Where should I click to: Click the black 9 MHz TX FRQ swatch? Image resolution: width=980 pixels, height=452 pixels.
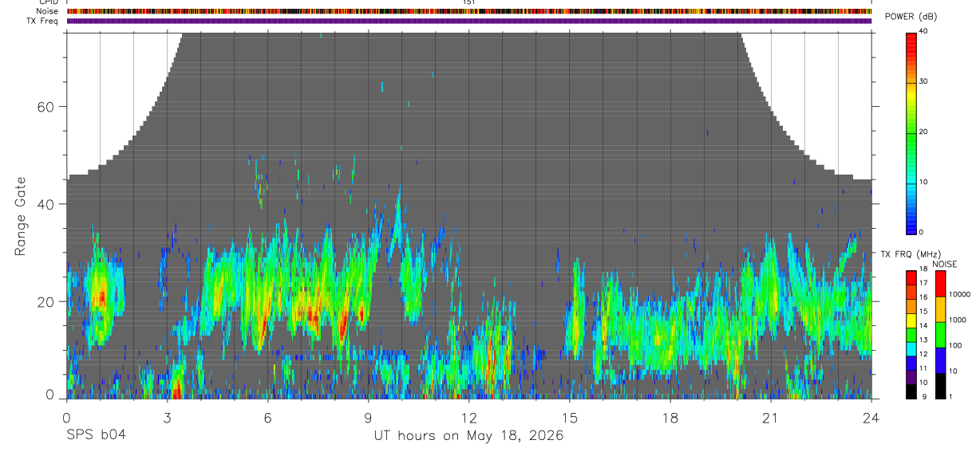tap(911, 391)
